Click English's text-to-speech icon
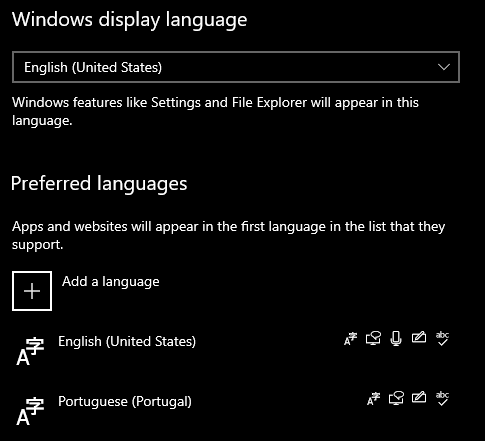This screenshot has width=485, height=441. point(373,338)
